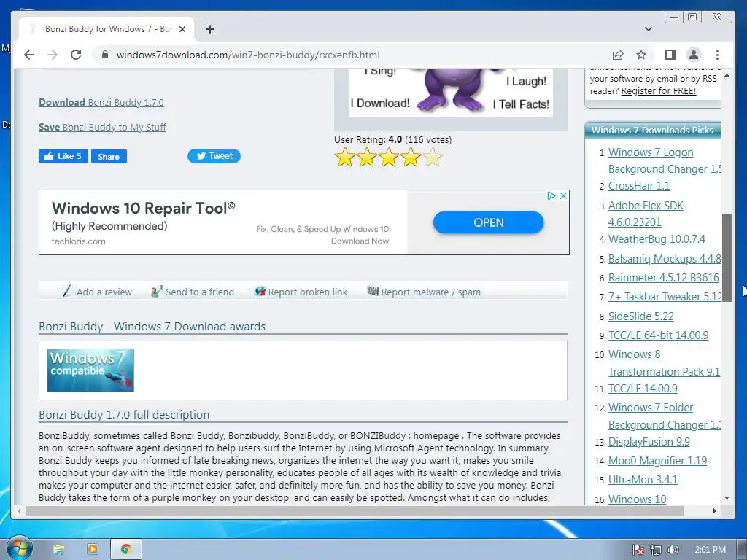Open CrossHair 1.1 link

click(x=639, y=186)
